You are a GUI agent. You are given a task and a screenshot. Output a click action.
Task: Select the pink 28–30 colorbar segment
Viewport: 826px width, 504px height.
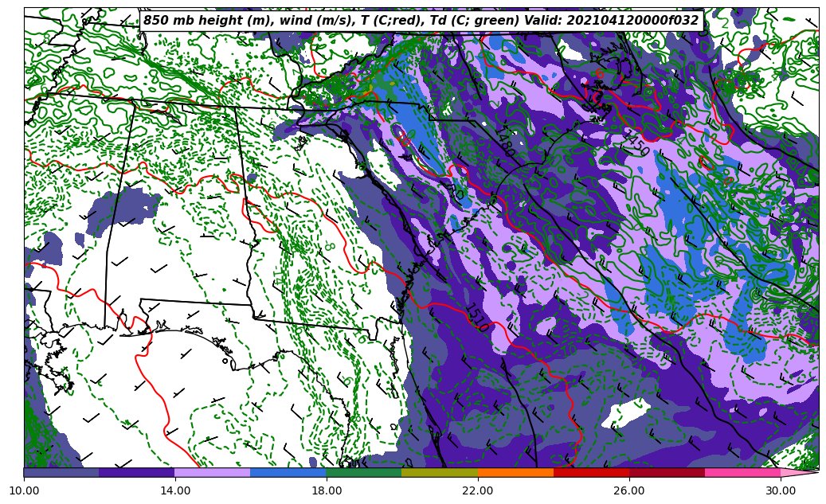pos(742,472)
